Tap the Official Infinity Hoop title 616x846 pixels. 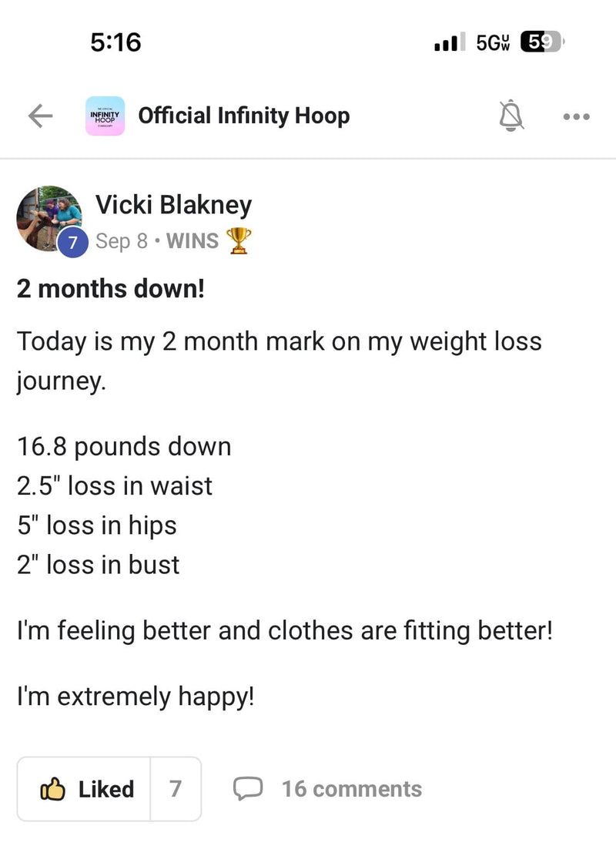pyautogui.click(x=243, y=116)
